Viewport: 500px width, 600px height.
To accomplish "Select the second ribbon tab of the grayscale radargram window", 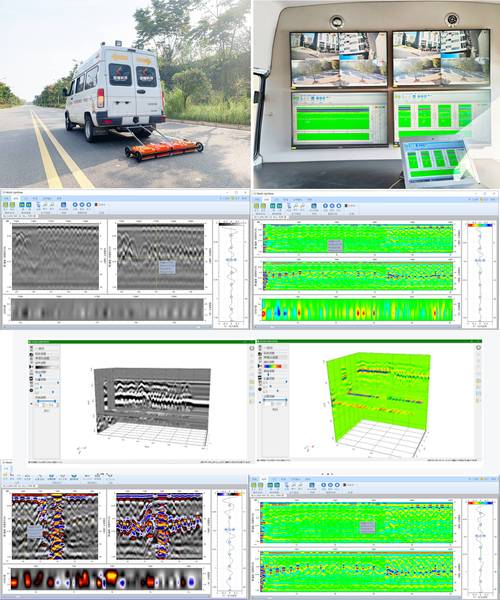I will (x=16, y=198).
